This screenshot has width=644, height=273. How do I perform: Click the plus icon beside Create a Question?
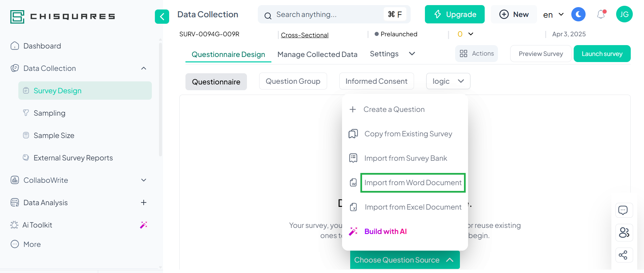pyautogui.click(x=353, y=109)
